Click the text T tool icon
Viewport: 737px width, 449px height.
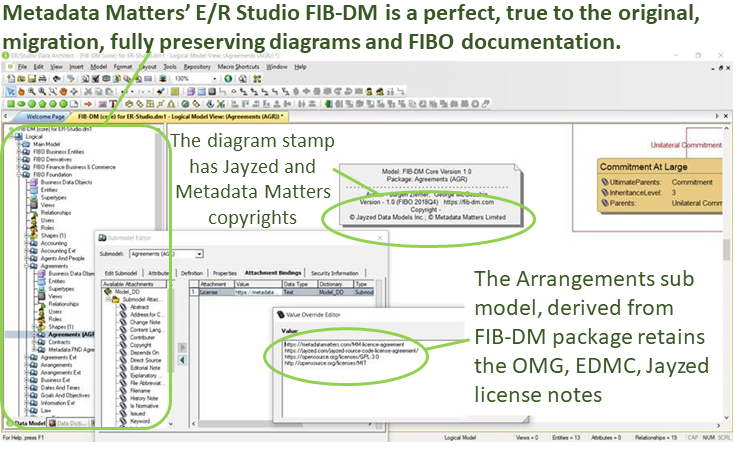click(x=113, y=104)
